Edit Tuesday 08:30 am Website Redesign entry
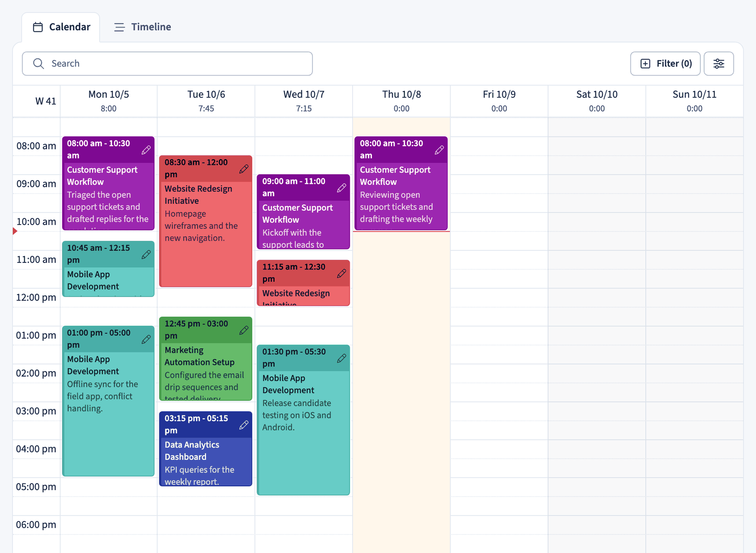Viewport: 756px width, 553px height. coord(244,169)
